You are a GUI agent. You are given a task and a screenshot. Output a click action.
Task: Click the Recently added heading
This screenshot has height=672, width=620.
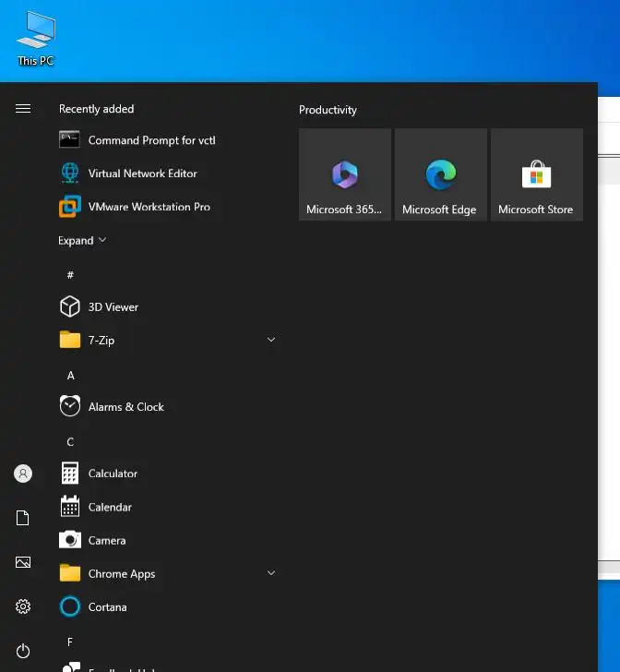[x=96, y=109]
